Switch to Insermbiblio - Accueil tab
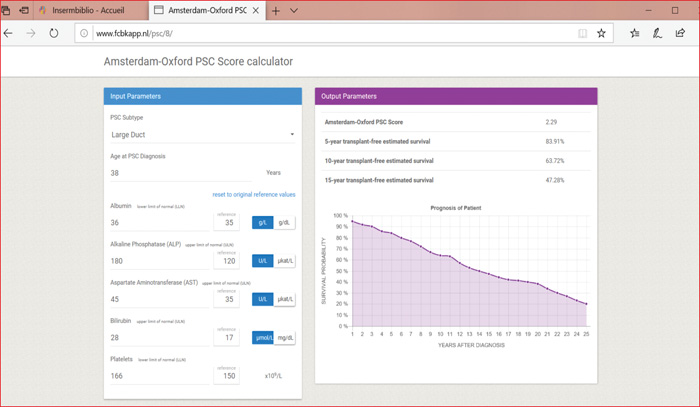The height and width of the screenshot is (407, 700). pos(92,10)
